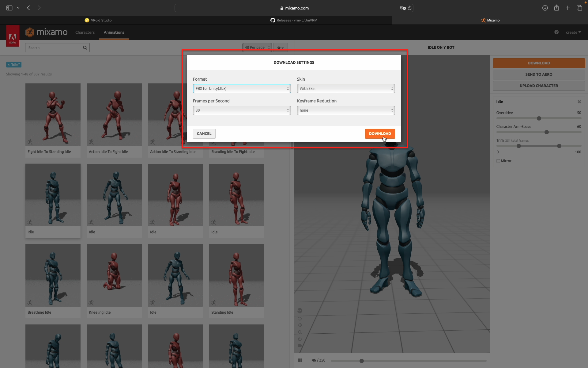The image size is (588, 368).
Task: Open the gear settings dropdown
Action: point(280,48)
